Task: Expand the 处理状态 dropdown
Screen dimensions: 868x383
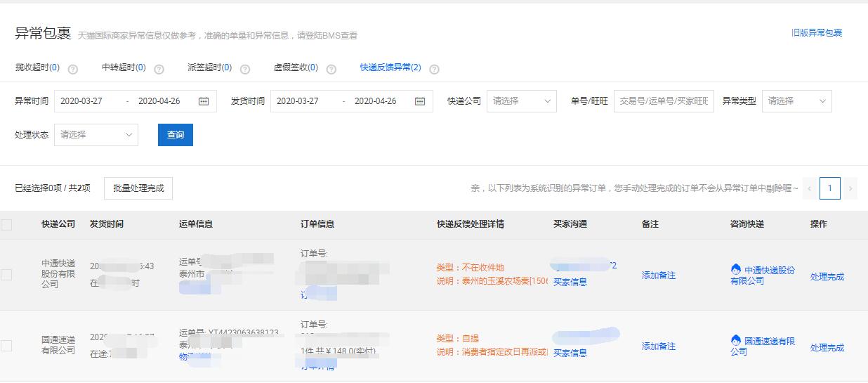Action: (96, 135)
